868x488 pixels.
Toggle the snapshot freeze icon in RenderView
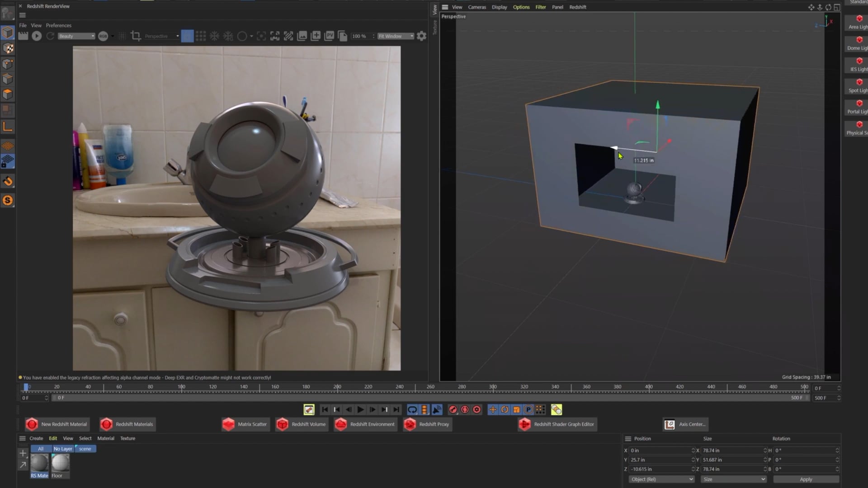click(215, 36)
